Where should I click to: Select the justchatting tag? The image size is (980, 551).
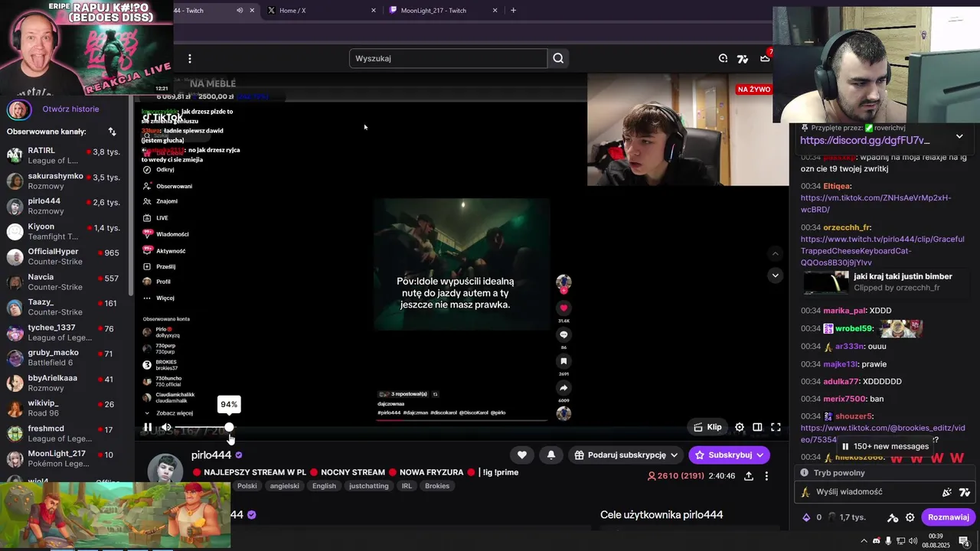tap(368, 486)
